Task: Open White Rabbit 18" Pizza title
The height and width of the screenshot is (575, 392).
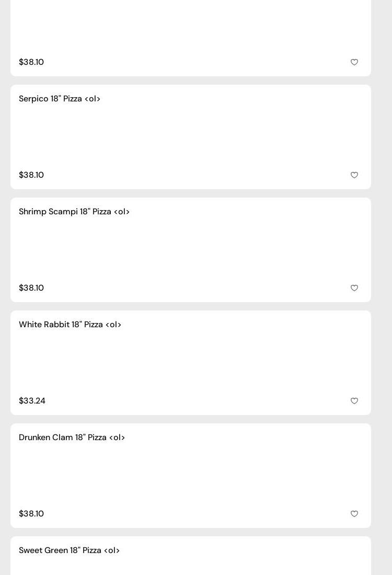Action: (70, 325)
